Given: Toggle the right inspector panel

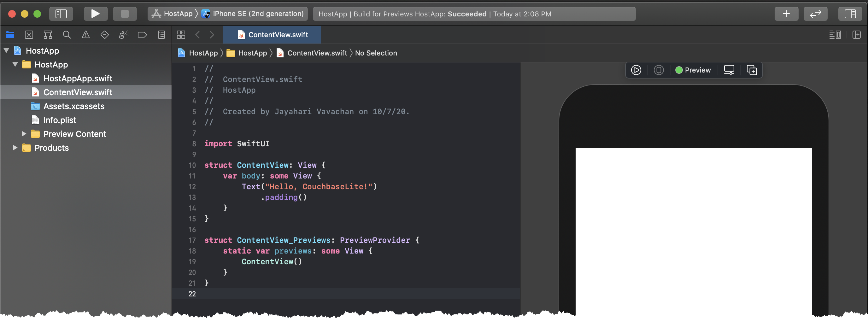Looking at the screenshot, I should click(850, 14).
